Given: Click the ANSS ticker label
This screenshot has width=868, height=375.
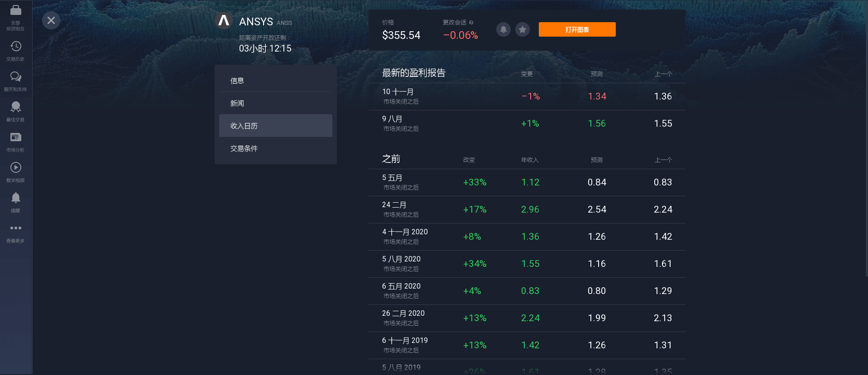Looking at the screenshot, I should (284, 23).
